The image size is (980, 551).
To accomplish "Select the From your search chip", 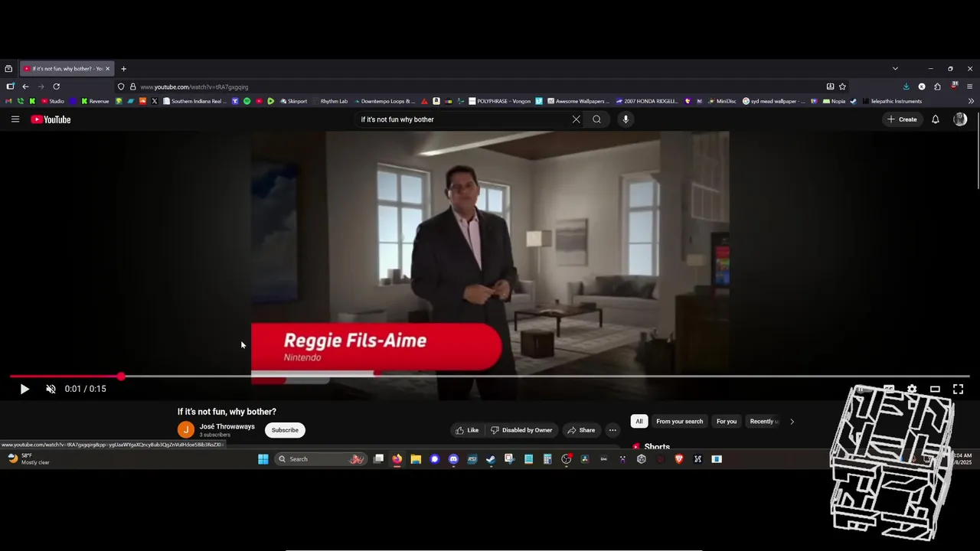I will pos(679,422).
